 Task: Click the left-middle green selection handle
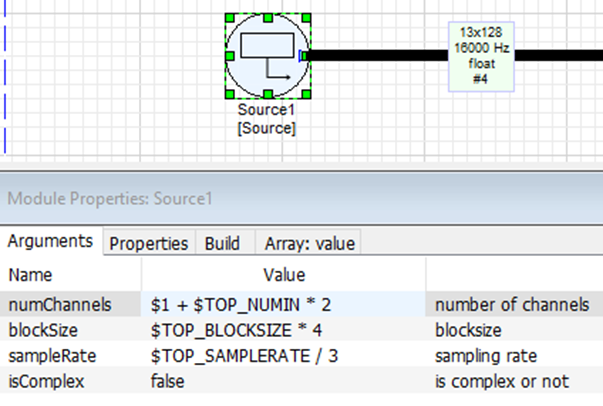(x=229, y=56)
